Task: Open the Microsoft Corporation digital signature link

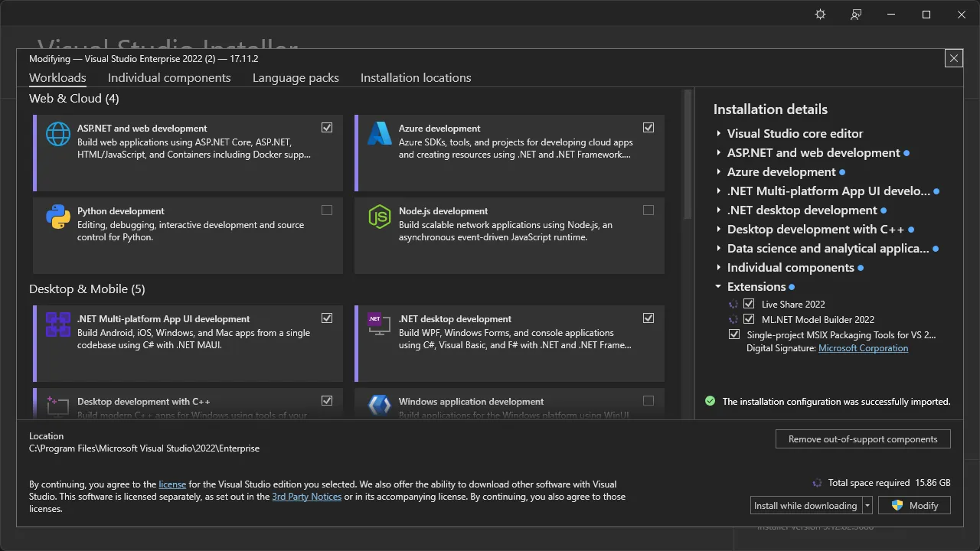Action: click(863, 348)
